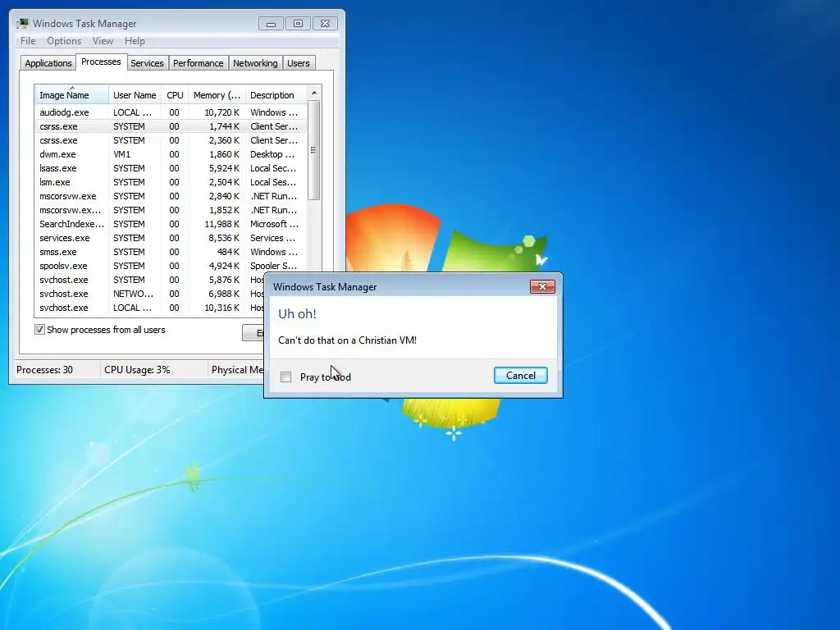Click the Processes: 30 status entry
Viewport: 840px width, 630px height.
(44, 370)
